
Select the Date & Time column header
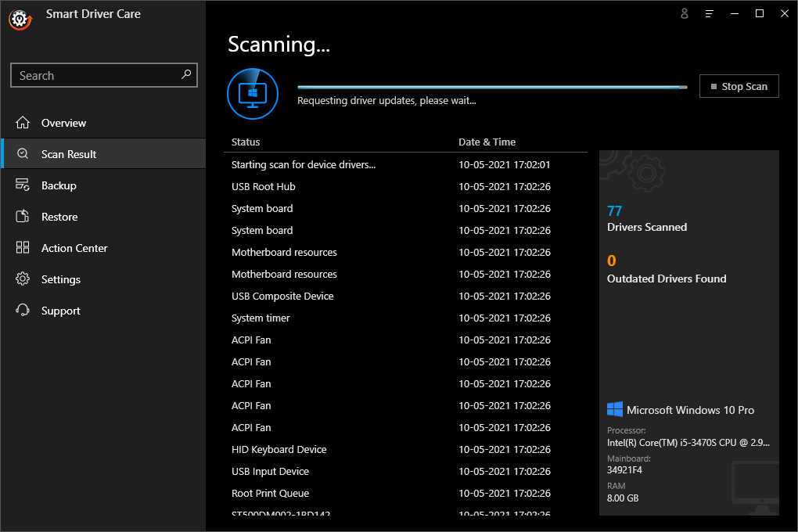487,142
